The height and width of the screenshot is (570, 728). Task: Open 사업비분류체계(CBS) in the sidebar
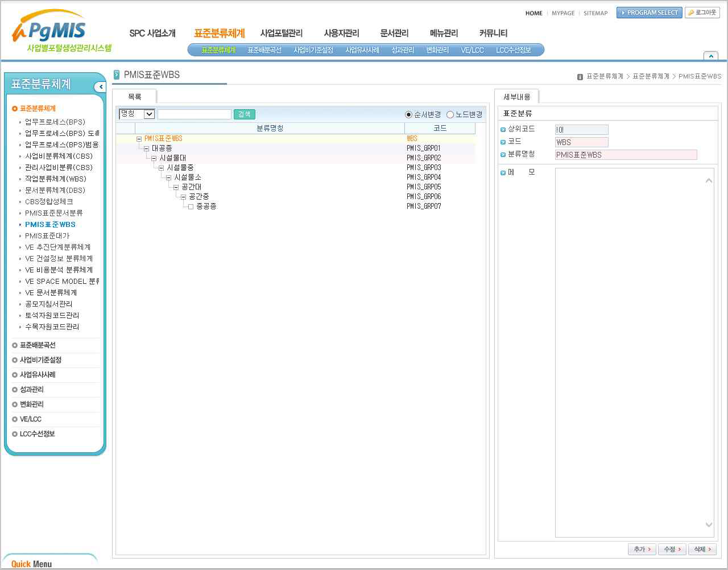pyautogui.click(x=59, y=156)
